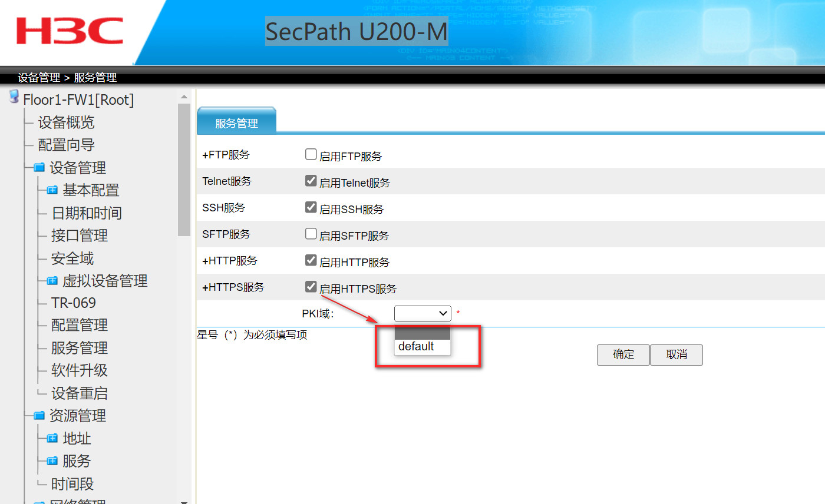The width and height of the screenshot is (825, 504).
Task: Go to 日期和时间 in the tree
Action: coord(87,213)
